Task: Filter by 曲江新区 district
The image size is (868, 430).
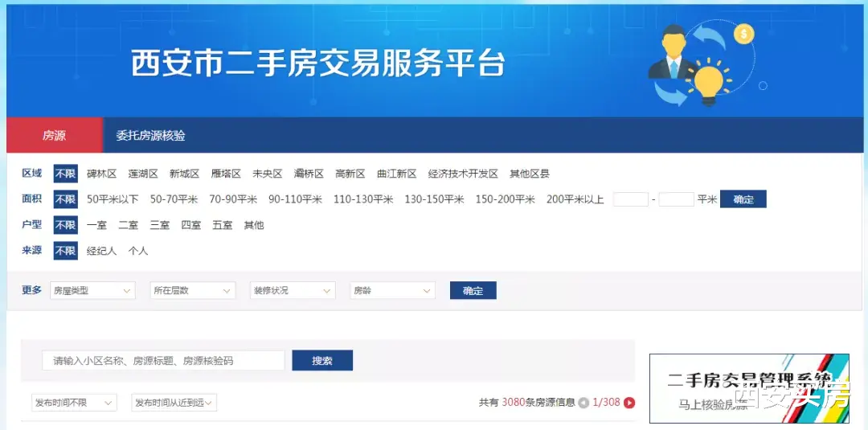Action: point(397,174)
